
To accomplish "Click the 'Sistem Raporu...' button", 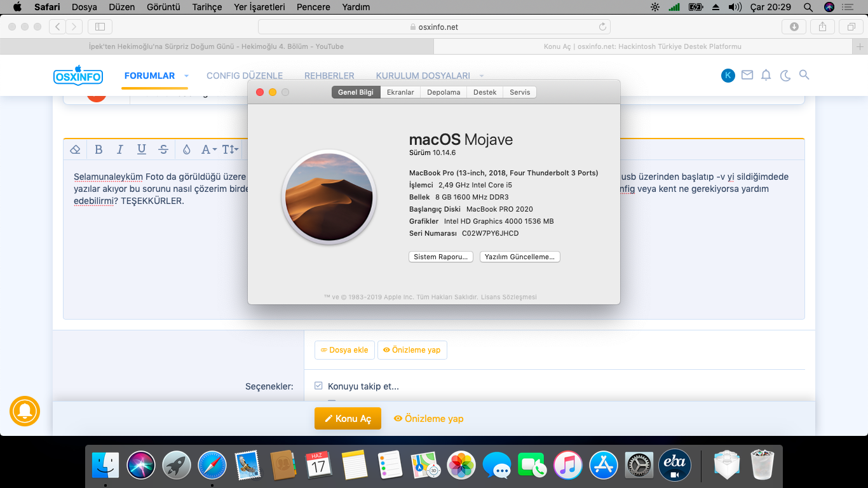I will pos(440,257).
